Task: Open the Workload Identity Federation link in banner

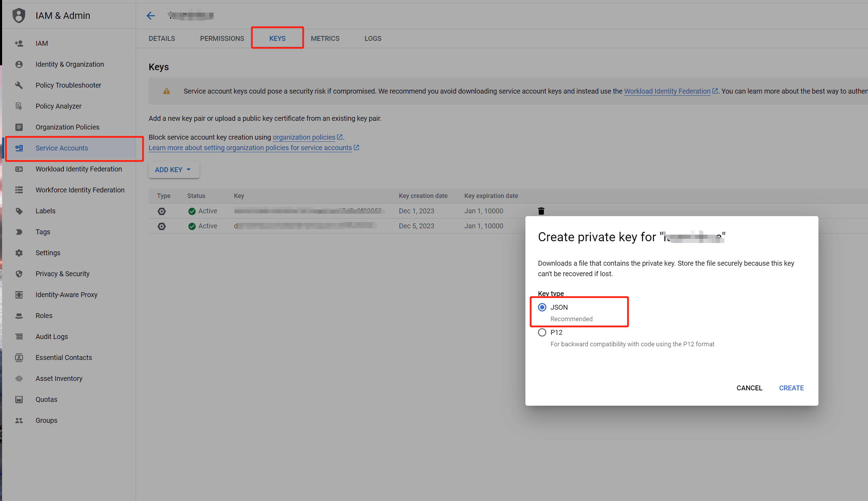Action: (x=671, y=91)
